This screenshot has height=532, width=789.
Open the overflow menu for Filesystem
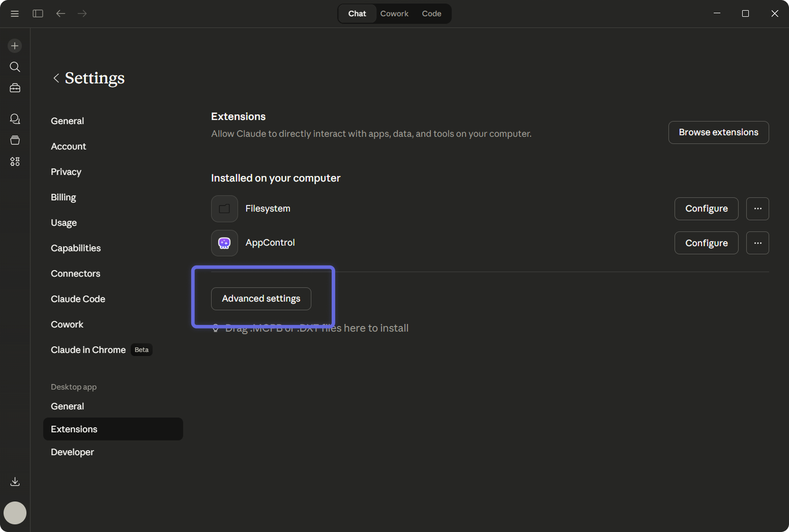(x=757, y=209)
